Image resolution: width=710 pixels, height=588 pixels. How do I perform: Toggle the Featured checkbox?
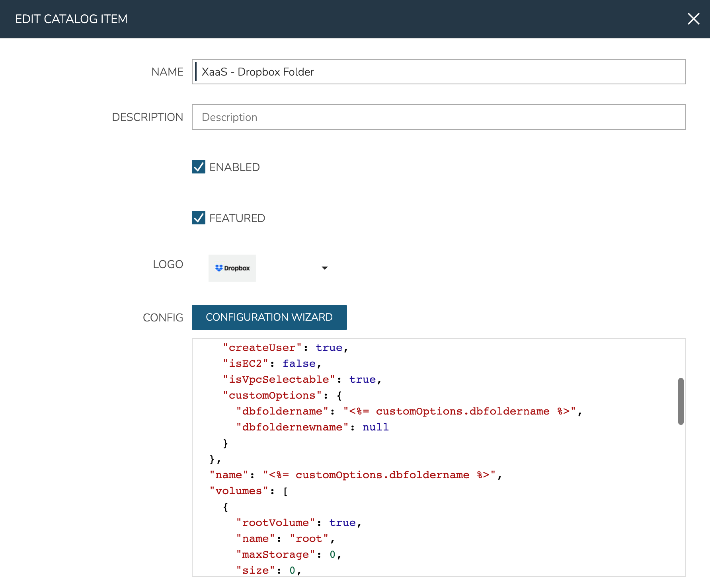pos(199,218)
